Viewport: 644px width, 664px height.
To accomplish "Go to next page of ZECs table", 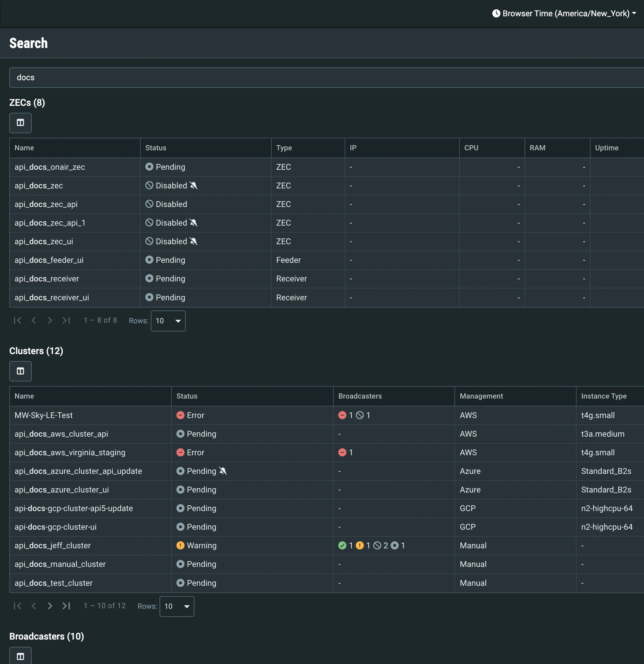I will click(50, 320).
